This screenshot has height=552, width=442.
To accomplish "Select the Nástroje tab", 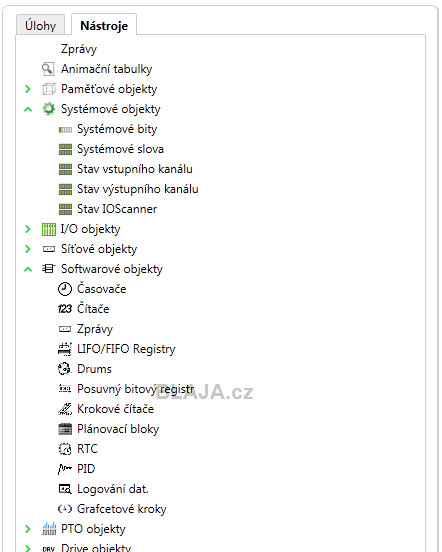I will pos(104,25).
